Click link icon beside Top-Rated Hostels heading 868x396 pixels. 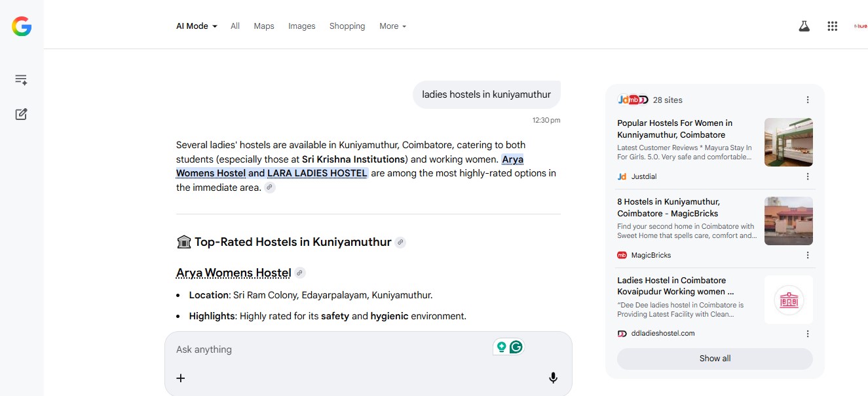click(400, 243)
